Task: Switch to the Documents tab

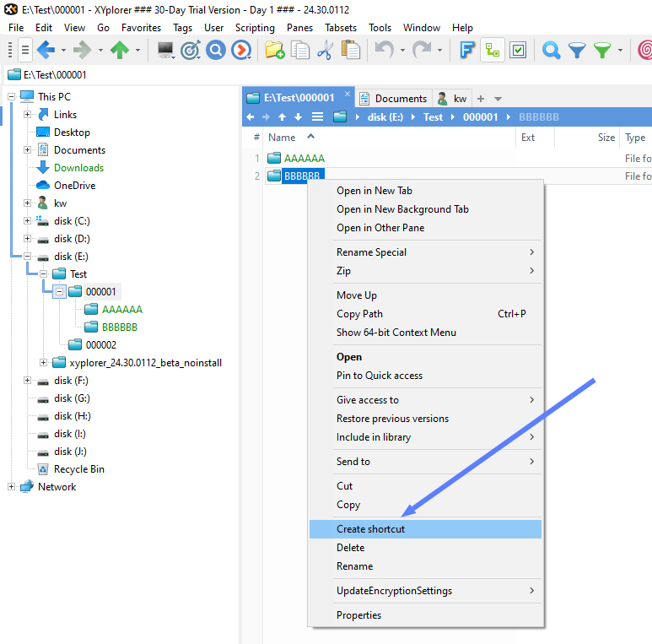Action: [x=393, y=99]
